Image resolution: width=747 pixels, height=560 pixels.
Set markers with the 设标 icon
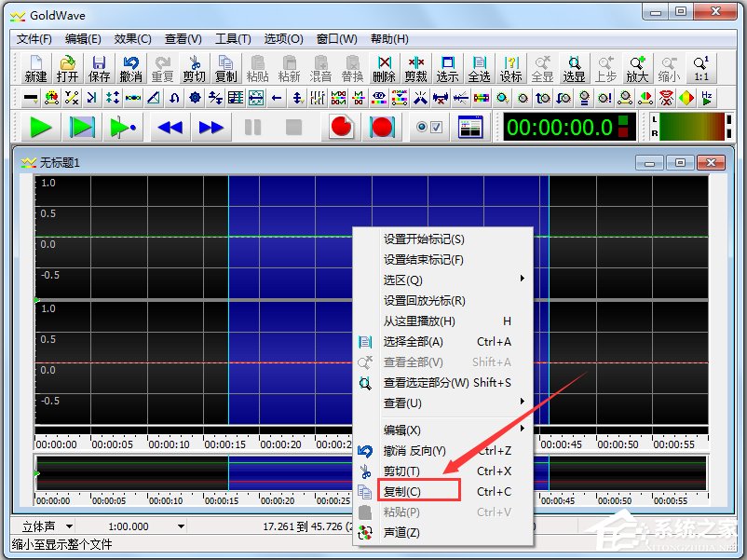(510, 69)
